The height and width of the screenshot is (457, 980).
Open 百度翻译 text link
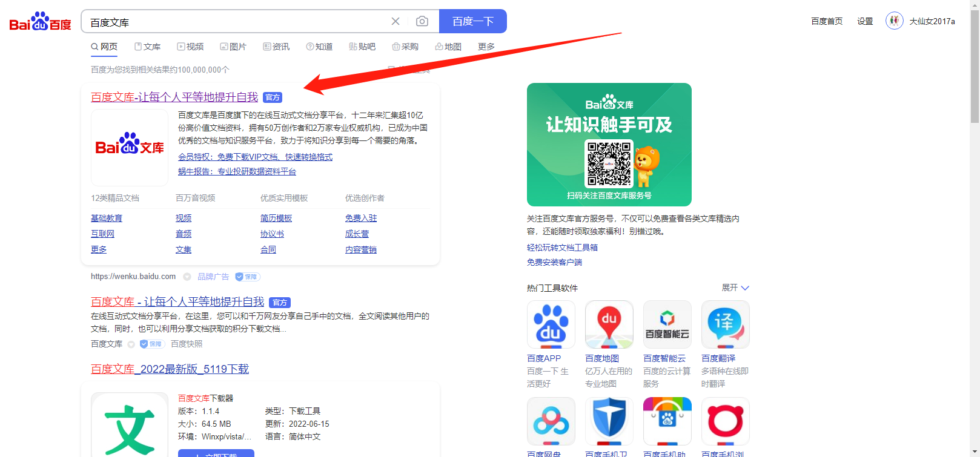point(718,358)
